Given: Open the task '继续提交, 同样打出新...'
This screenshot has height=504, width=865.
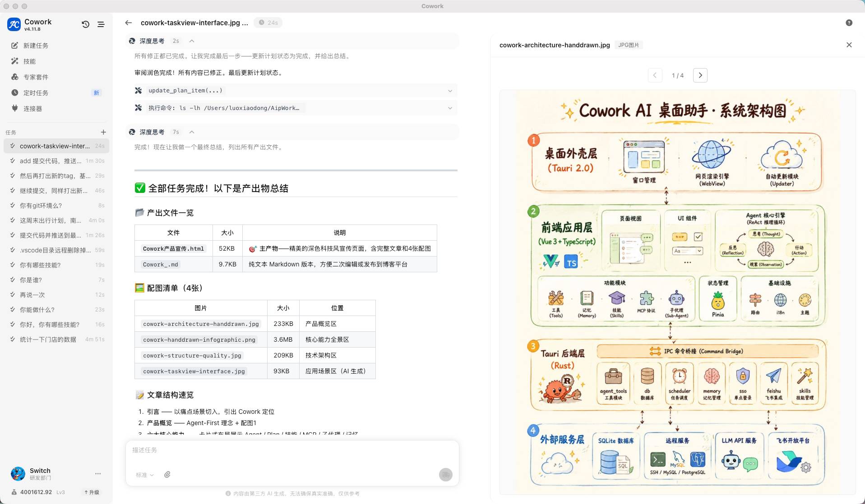Looking at the screenshot, I should coord(56,191).
